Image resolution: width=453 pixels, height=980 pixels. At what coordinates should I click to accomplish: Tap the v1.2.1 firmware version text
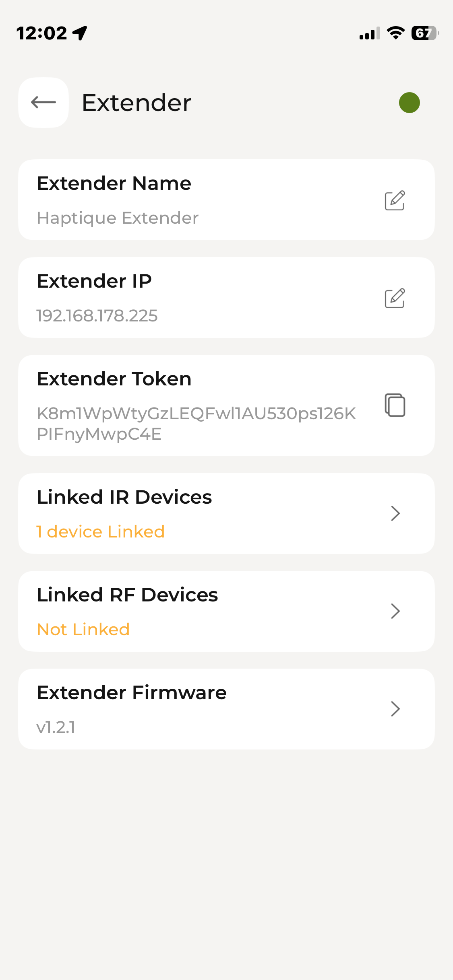point(56,727)
